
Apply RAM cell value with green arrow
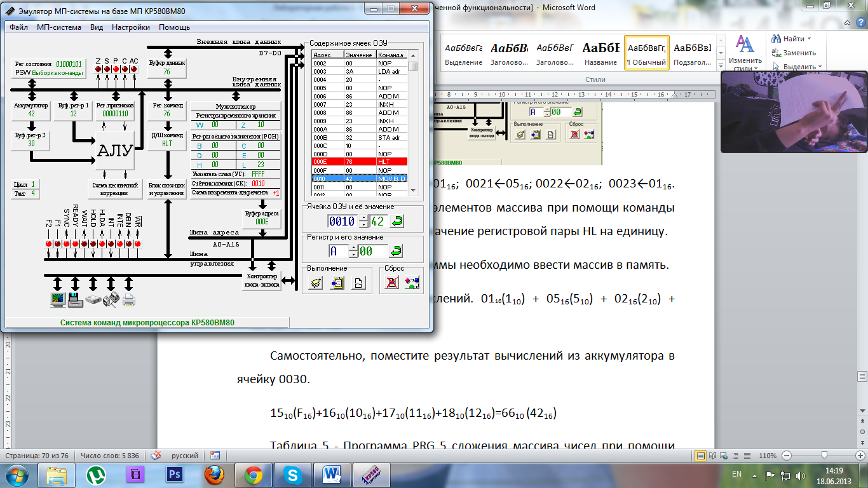[x=396, y=221]
